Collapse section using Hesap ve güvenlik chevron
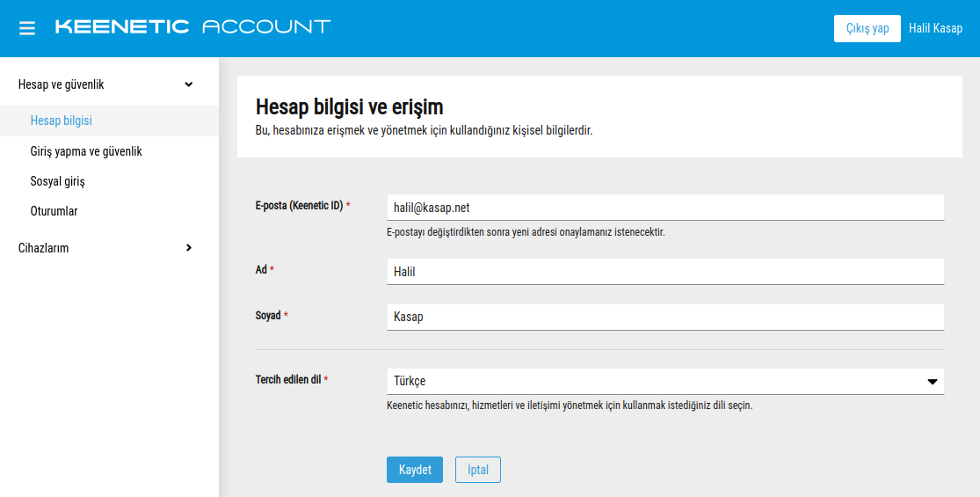The width and height of the screenshot is (980, 497). [x=188, y=84]
